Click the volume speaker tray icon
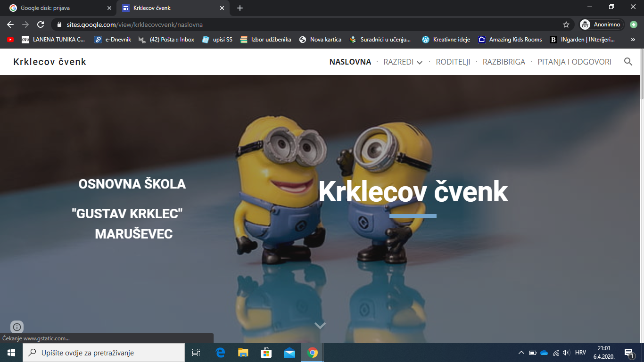 point(566,353)
